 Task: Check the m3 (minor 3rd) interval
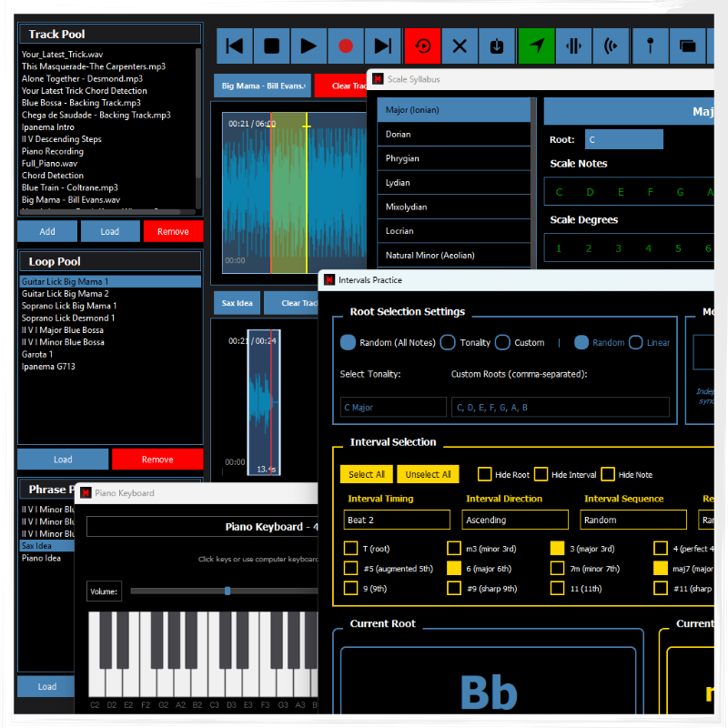454,549
